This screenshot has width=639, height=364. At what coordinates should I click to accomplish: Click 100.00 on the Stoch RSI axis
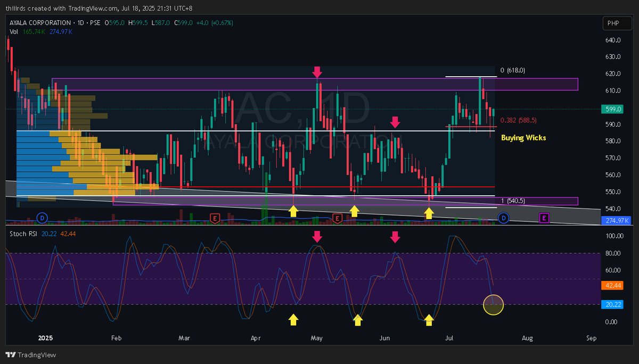[614, 236]
